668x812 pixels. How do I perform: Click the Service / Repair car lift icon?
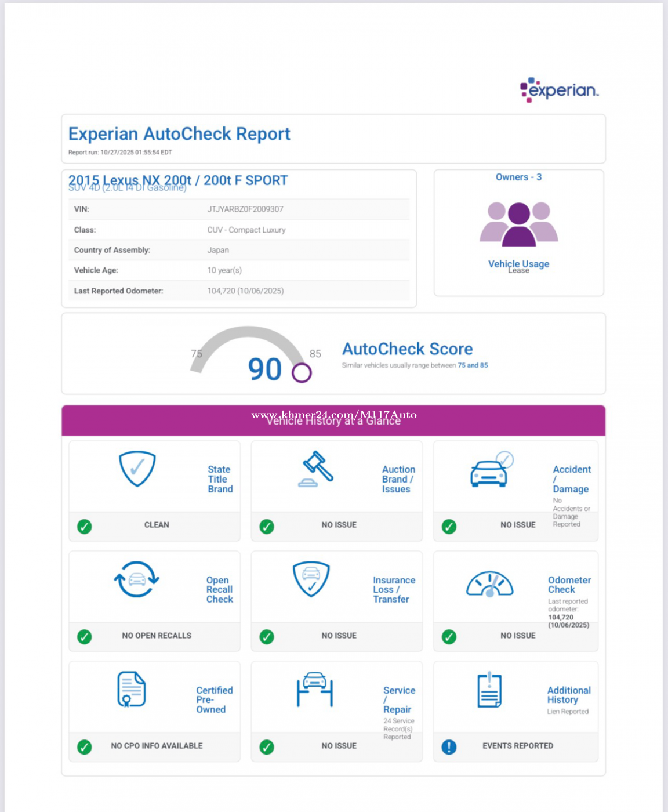[315, 689]
